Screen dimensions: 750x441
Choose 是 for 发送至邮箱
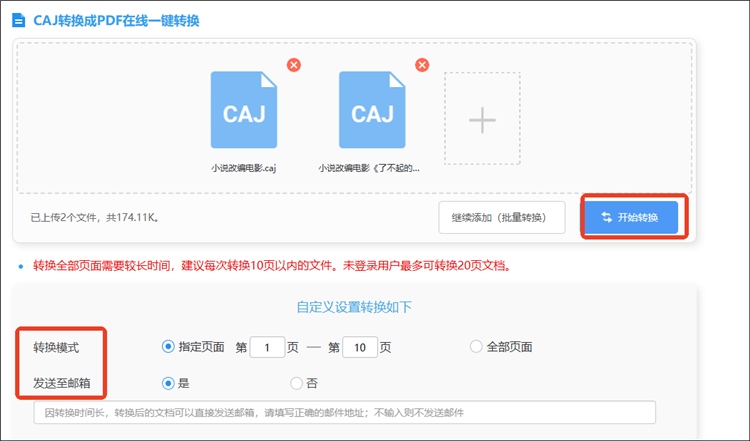[x=168, y=383]
